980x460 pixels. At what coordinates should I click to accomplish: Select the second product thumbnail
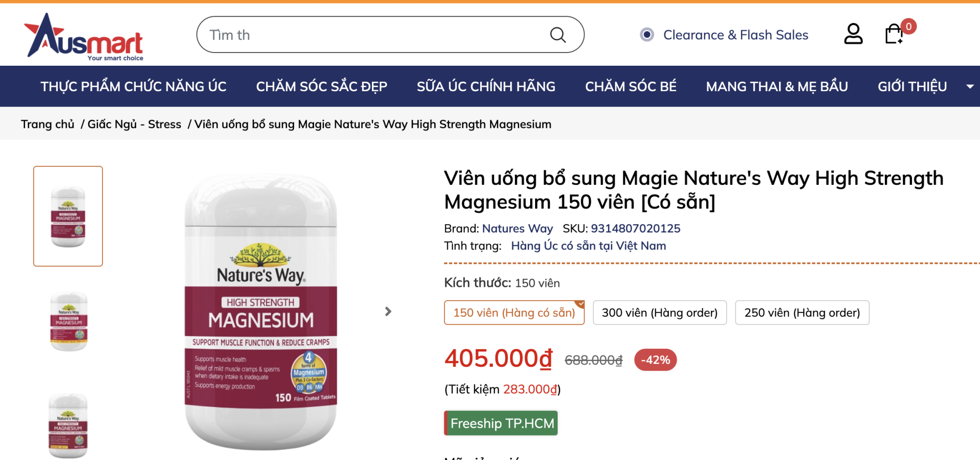pyautogui.click(x=68, y=322)
